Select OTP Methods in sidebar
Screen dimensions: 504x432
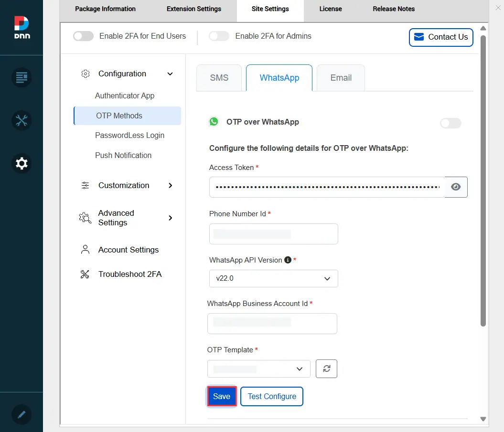(128, 116)
